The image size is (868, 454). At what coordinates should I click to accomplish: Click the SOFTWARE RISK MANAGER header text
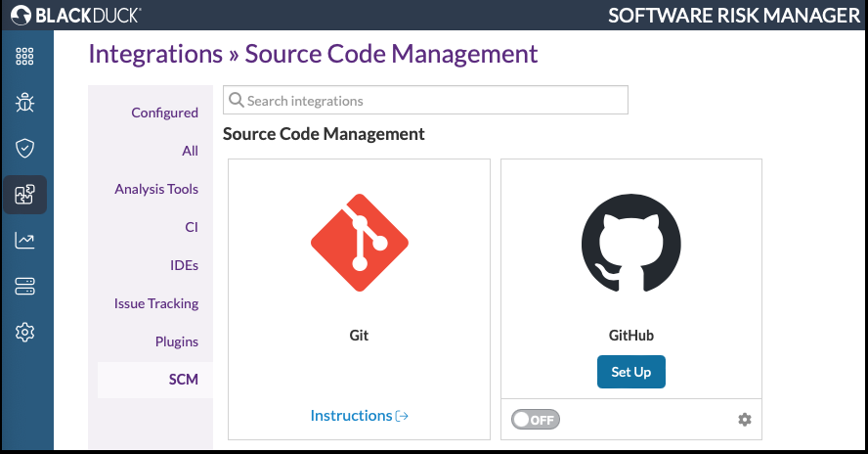coord(734,16)
